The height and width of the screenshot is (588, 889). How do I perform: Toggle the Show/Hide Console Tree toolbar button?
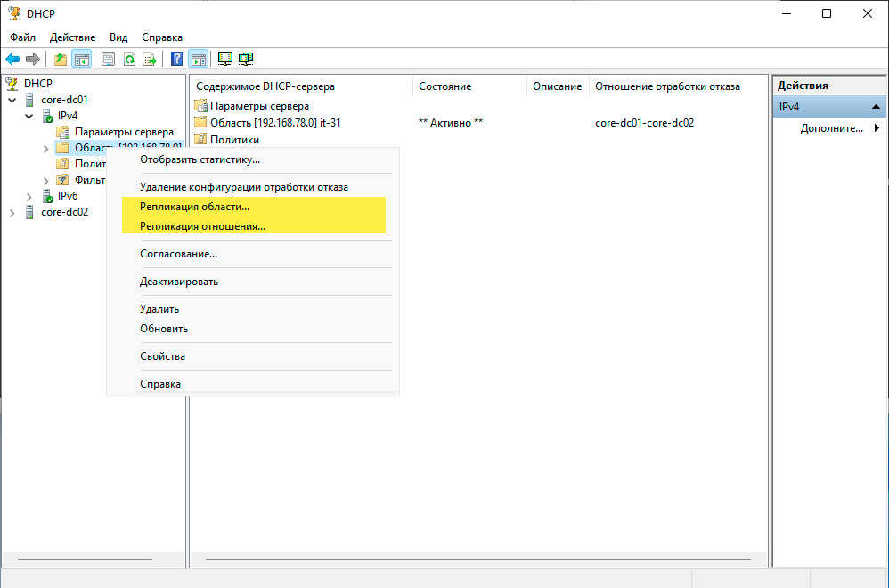tap(82, 60)
